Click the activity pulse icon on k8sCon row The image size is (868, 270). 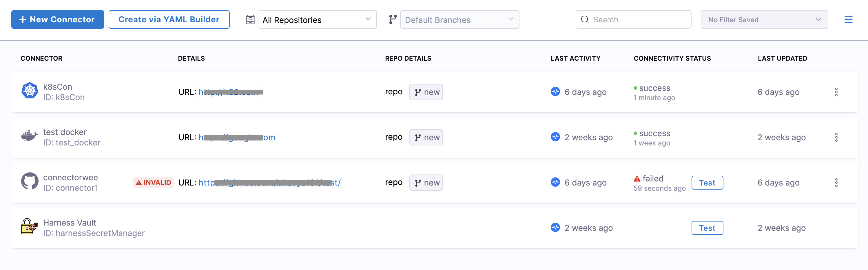555,91
